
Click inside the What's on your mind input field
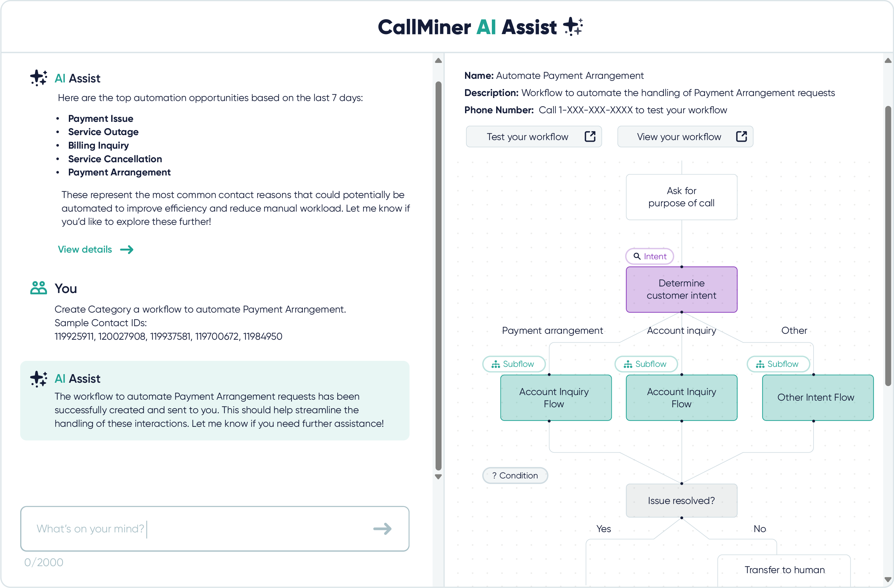tap(188, 529)
